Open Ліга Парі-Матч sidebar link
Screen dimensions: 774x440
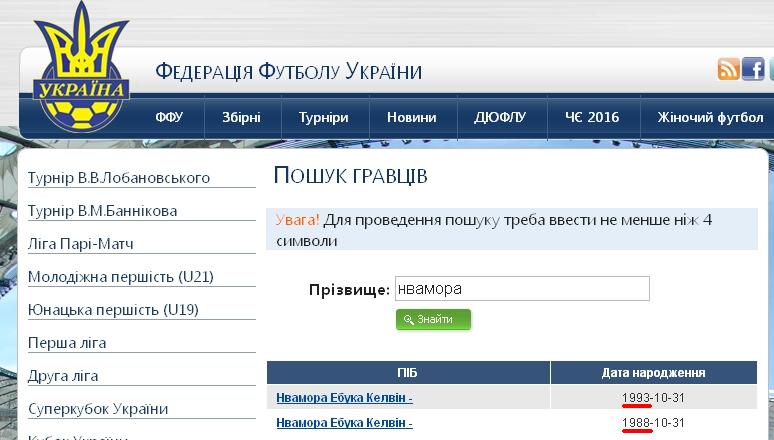tap(81, 244)
